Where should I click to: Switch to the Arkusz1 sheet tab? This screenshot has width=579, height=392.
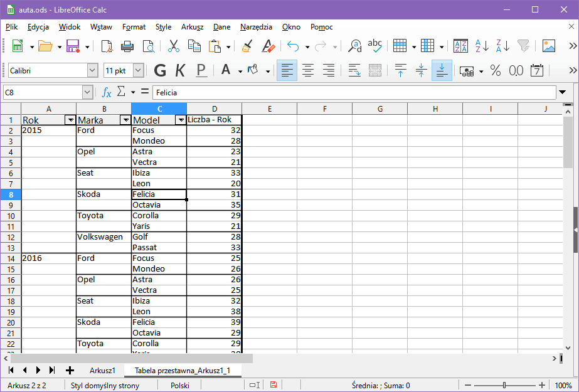coord(102,371)
